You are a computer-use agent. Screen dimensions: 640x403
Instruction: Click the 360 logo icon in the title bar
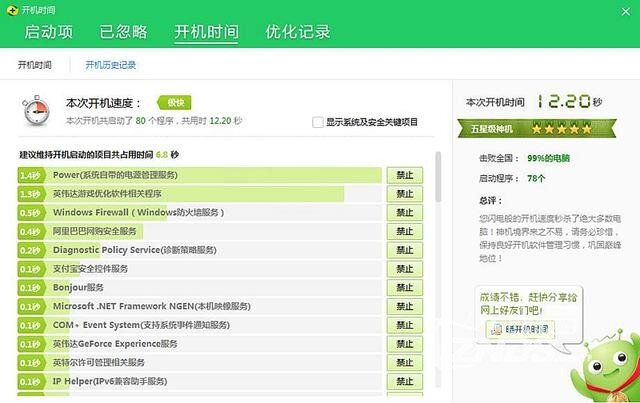(12, 10)
